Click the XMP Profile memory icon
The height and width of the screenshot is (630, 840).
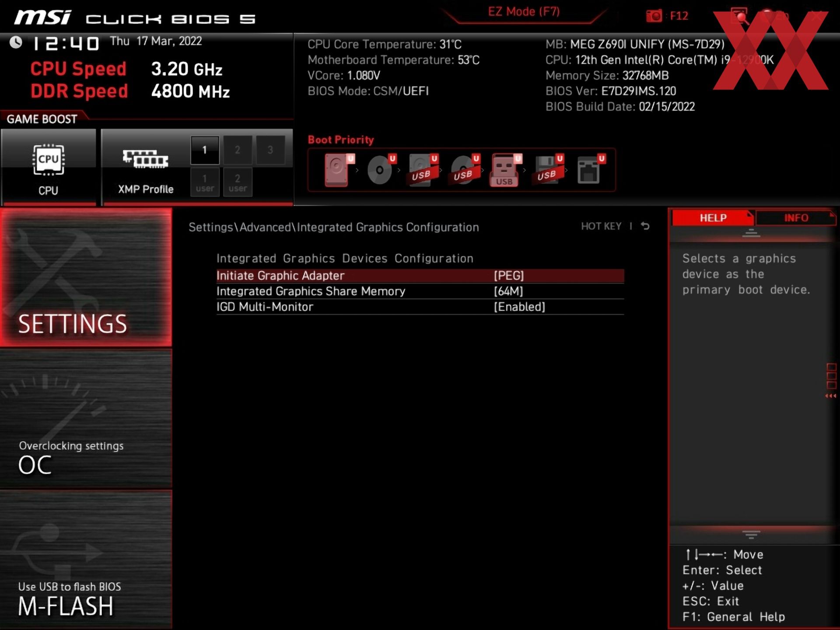click(x=145, y=159)
